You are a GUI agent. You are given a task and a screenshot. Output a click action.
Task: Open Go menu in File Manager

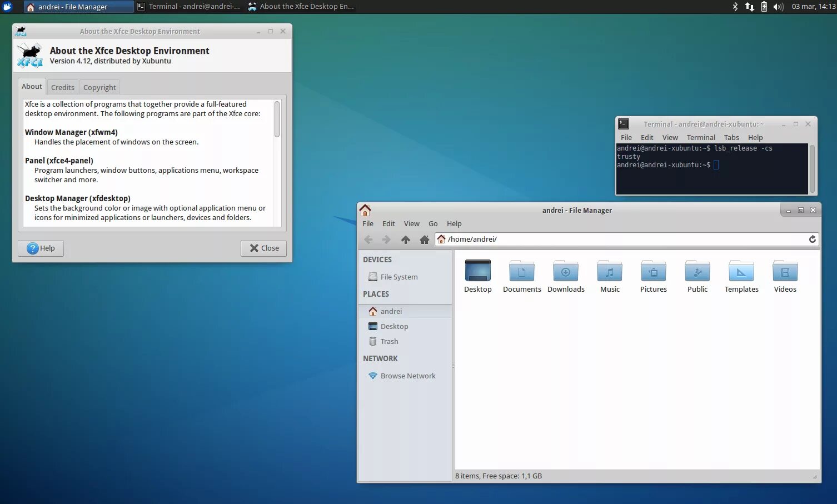pyautogui.click(x=433, y=223)
